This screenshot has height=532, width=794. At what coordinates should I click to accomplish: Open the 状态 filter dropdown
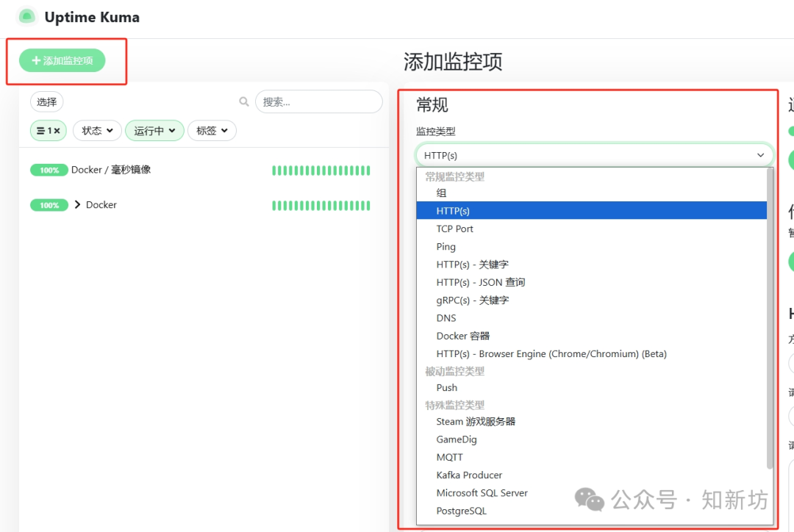pos(97,131)
